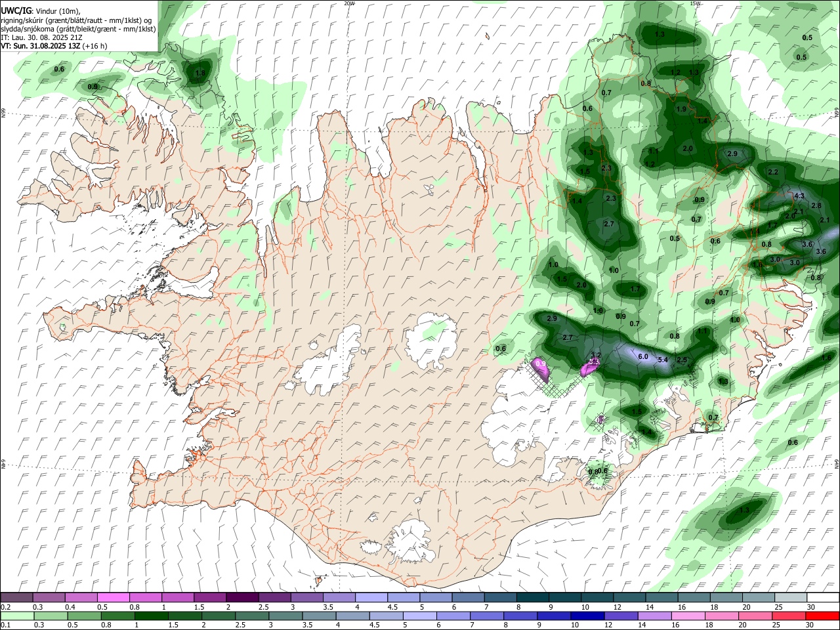Select the 'IT: Lau. 30. 08. 2025 21Z' line
The height and width of the screenshot is (630, 840).
coord(41,37)
